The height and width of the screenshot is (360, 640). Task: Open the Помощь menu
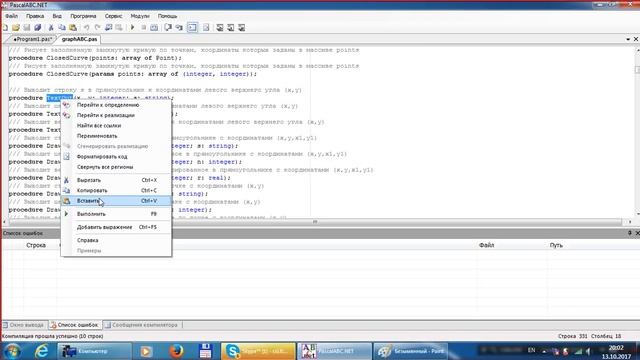click(x=167, y=16)
